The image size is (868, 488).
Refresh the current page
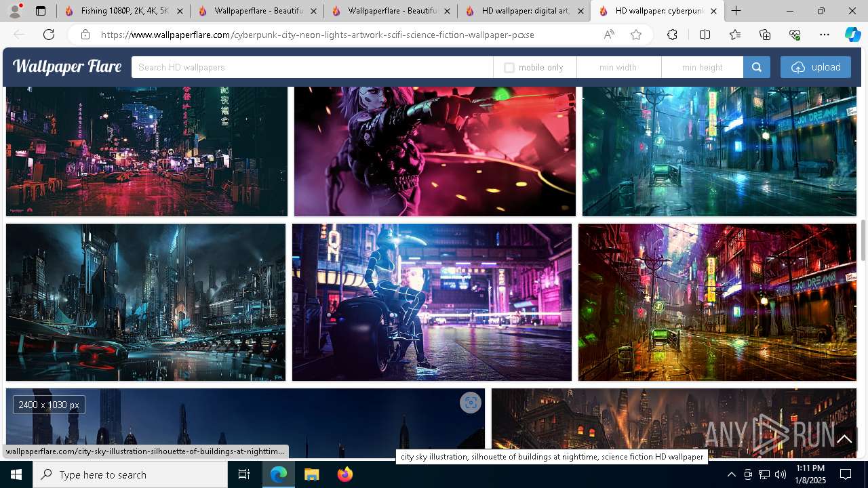[x=49, y=35]
